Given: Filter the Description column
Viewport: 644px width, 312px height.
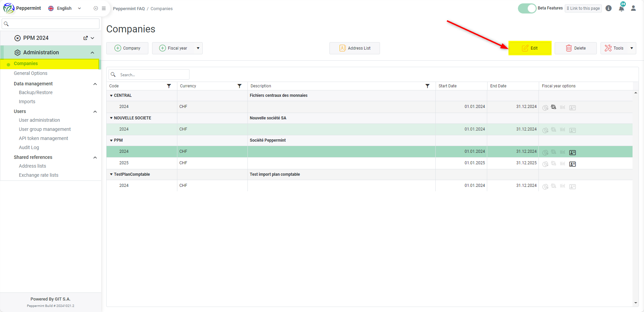Looking at the screenshot, I should pos(427,86).
